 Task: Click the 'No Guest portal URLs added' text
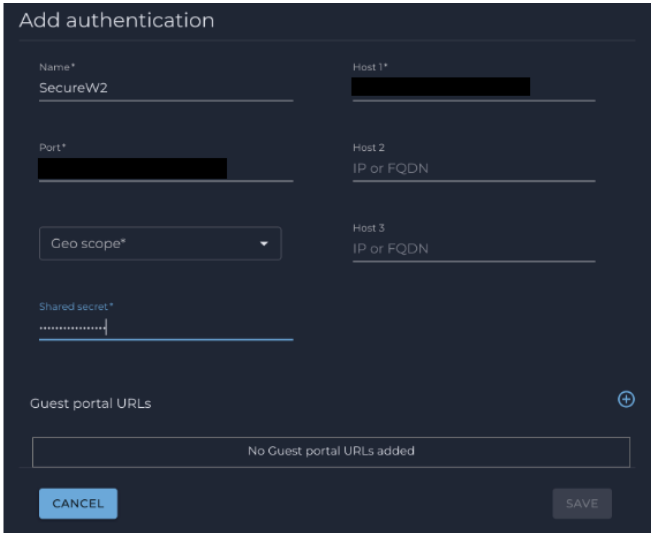331,451
